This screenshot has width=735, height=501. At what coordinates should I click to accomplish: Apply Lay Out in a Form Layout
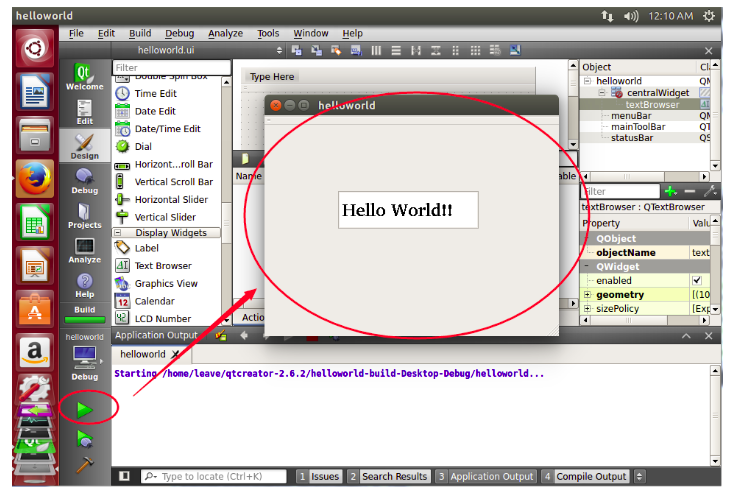tap(455, 50)
